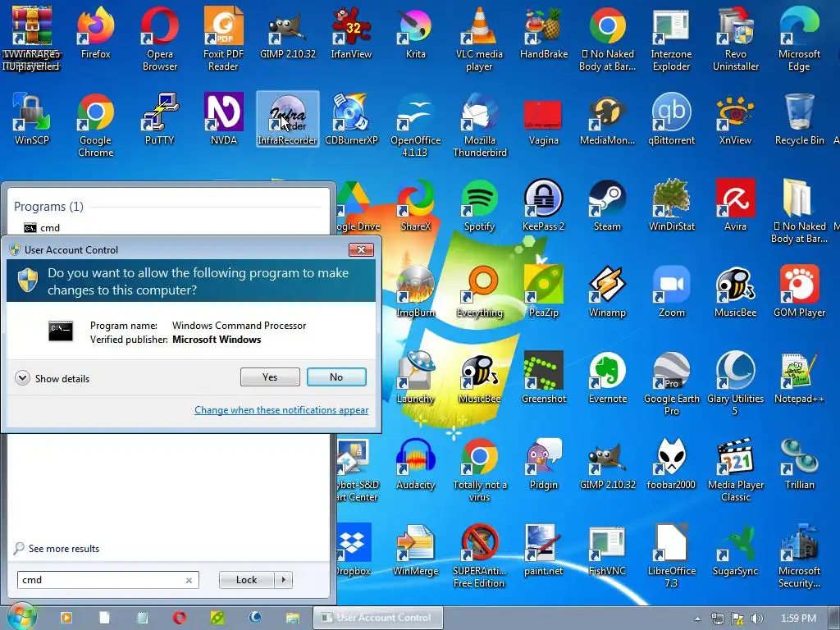Click the volume speaker tray icon
The width and height of the screenshot is (840, 630).
(x=757, y=619)
